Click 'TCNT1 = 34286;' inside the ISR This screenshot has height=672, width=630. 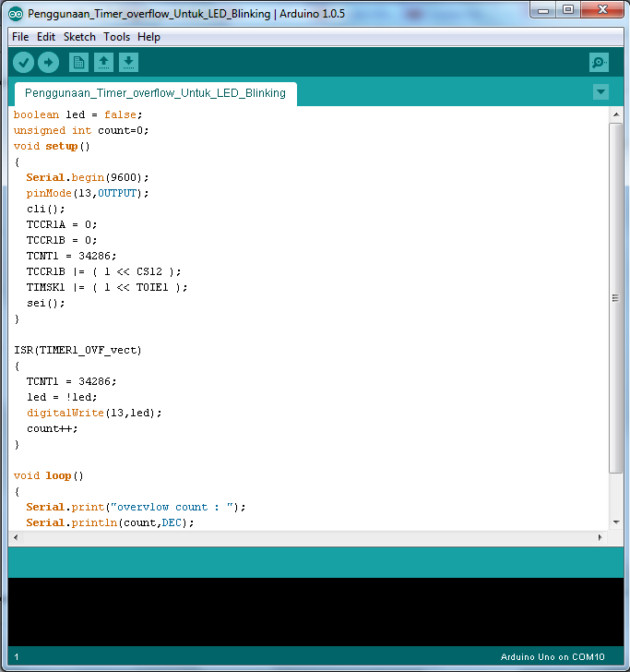71,381
